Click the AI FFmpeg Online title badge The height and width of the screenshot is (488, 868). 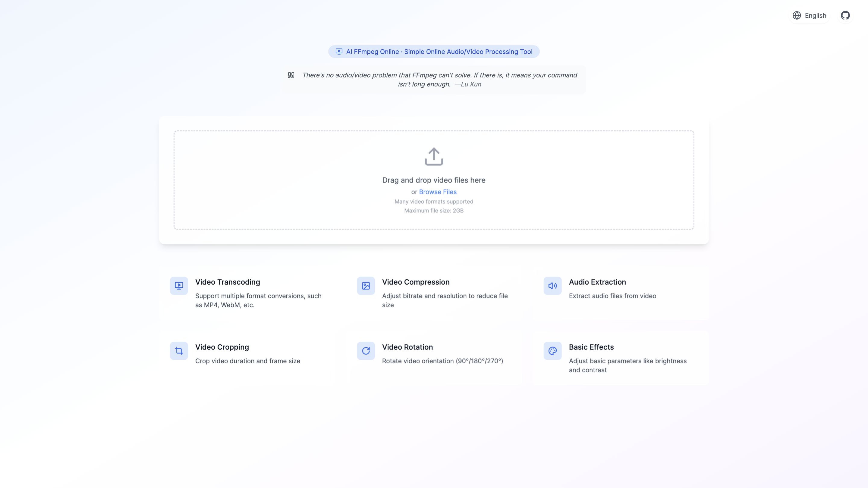click(x=434, y=52)
